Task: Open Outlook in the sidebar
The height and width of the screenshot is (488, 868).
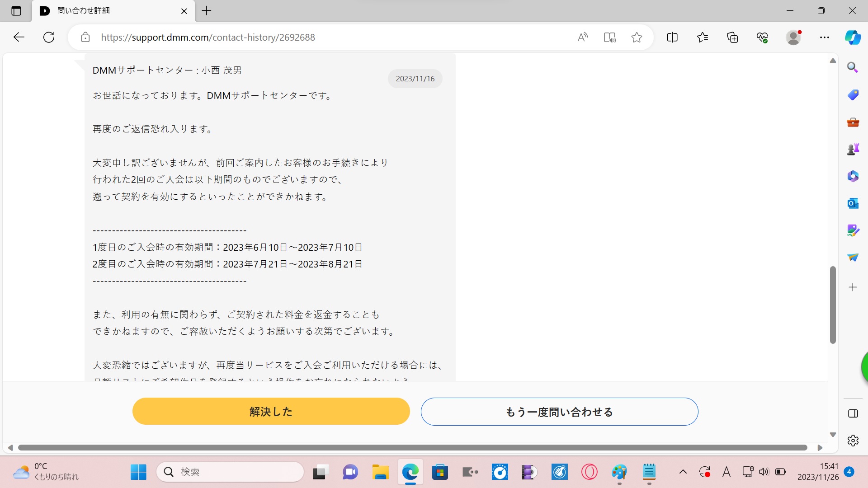Action: point(853,203)
